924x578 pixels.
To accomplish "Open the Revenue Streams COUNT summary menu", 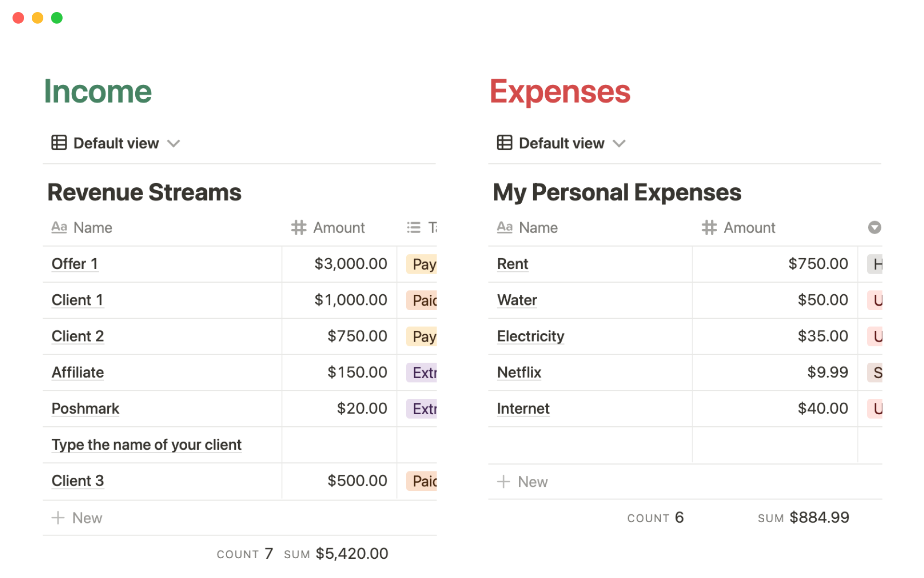I will click(244, 554).
